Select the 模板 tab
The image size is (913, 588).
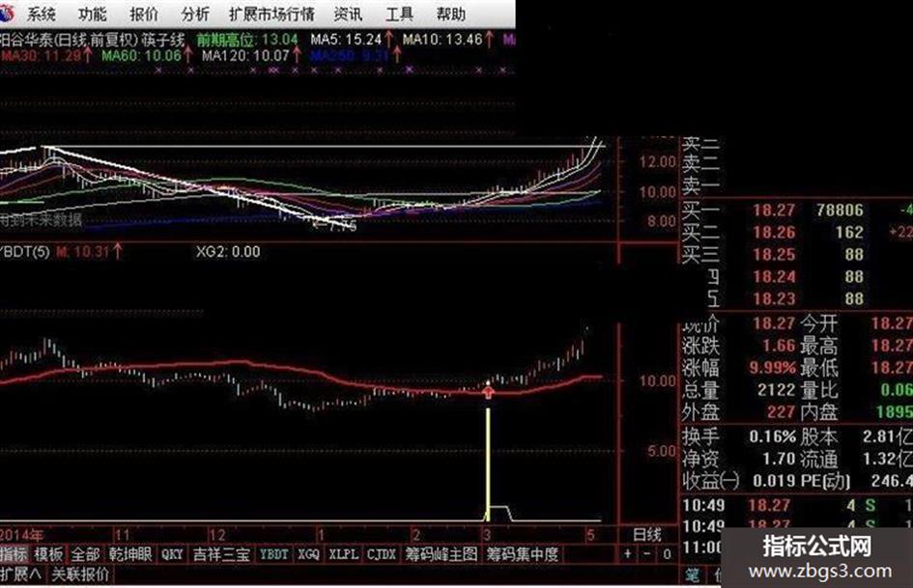pyautogui.click(x=48, y=553)
